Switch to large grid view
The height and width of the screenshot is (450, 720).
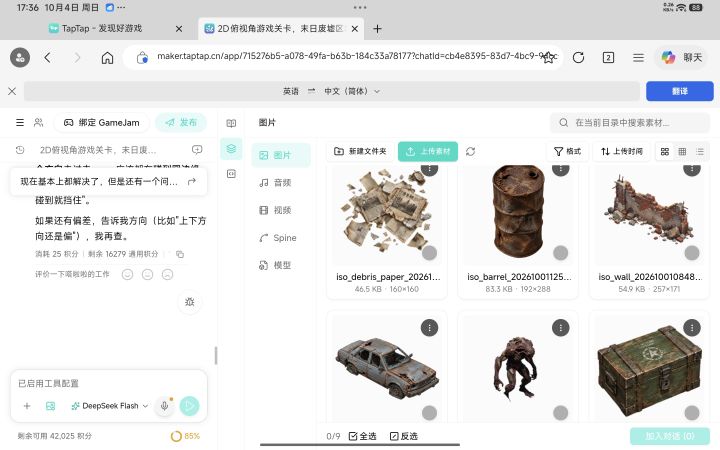point(664,152)
